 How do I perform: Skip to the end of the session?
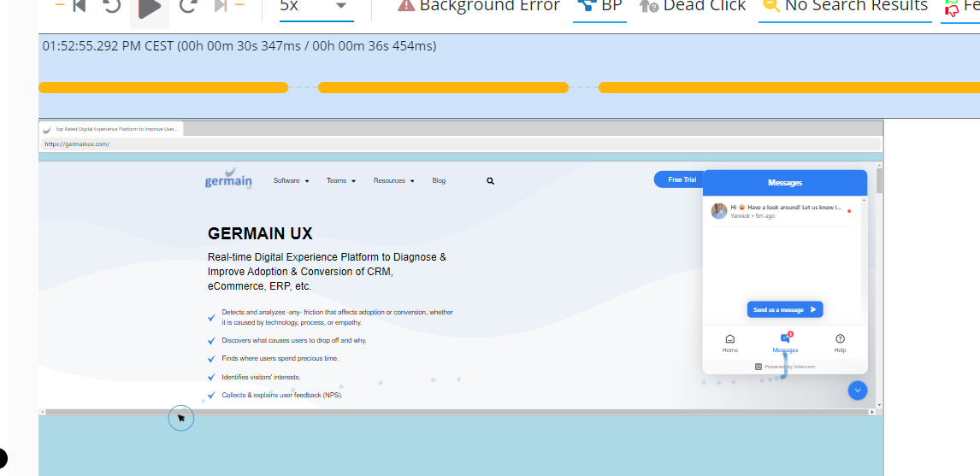pyautogui.click(x=221, y=6)
